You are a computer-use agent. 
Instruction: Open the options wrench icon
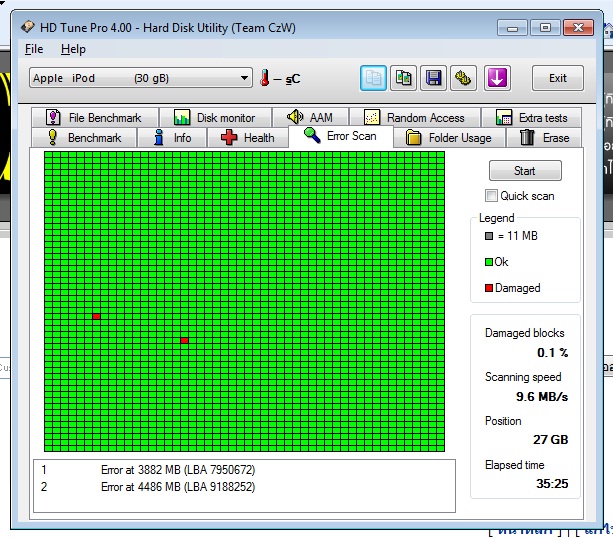(462, 78)
